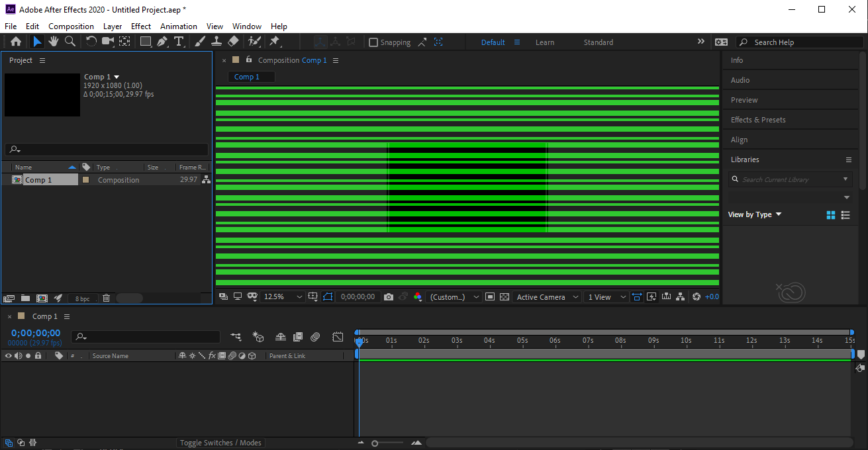868x450 pixels.
Task: Select the Pen tool
Action: (161, 41)
